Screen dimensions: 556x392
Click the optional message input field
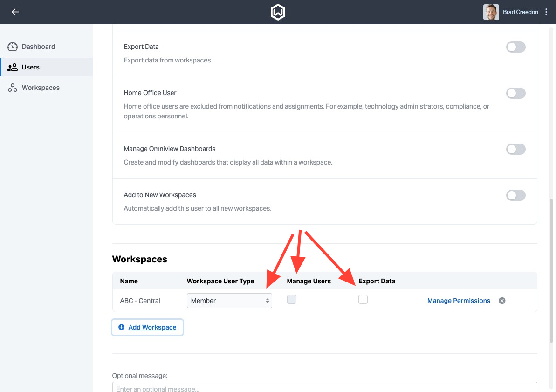click(x=325, y=388)
